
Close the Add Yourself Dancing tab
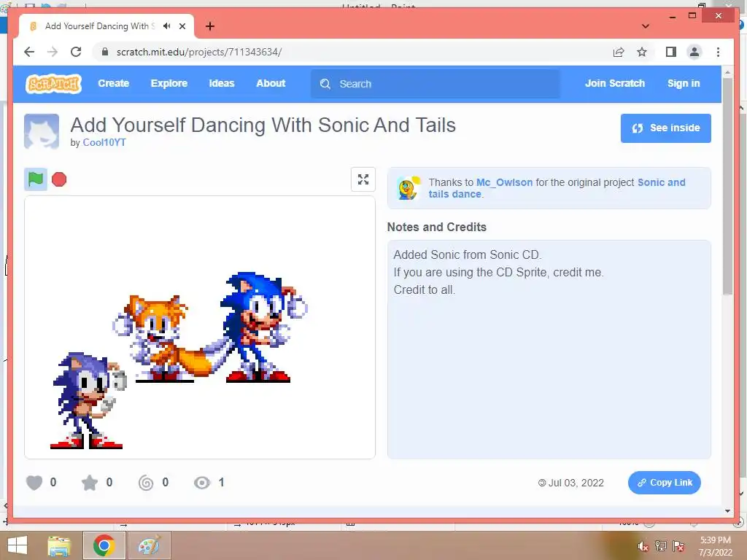point(182,26)
